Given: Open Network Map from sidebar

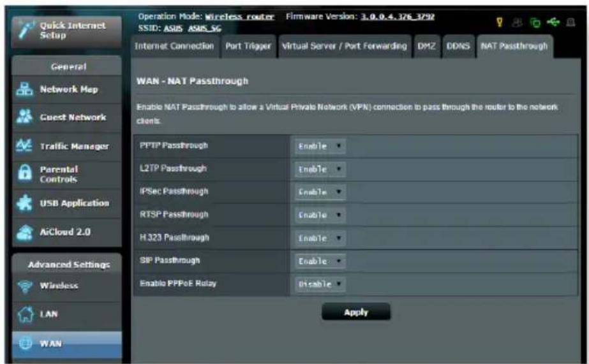Looking at the screenshot, I should tap(67, 89).
